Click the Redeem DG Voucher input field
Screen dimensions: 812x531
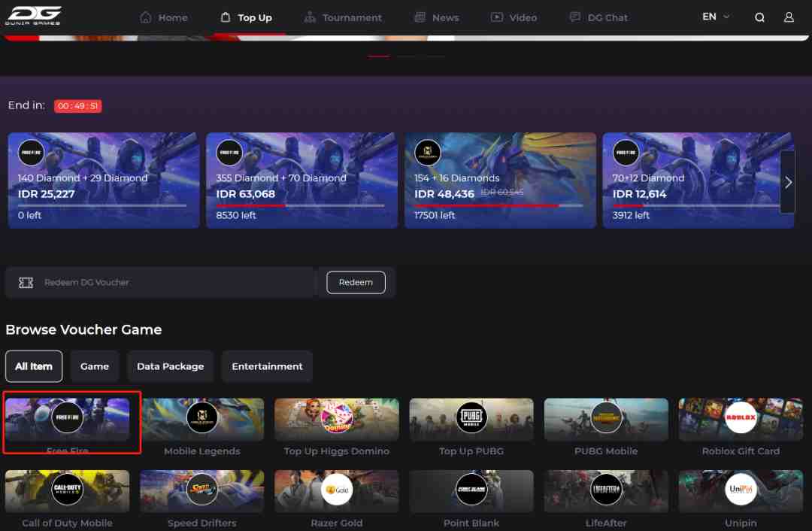click(161, 282)
